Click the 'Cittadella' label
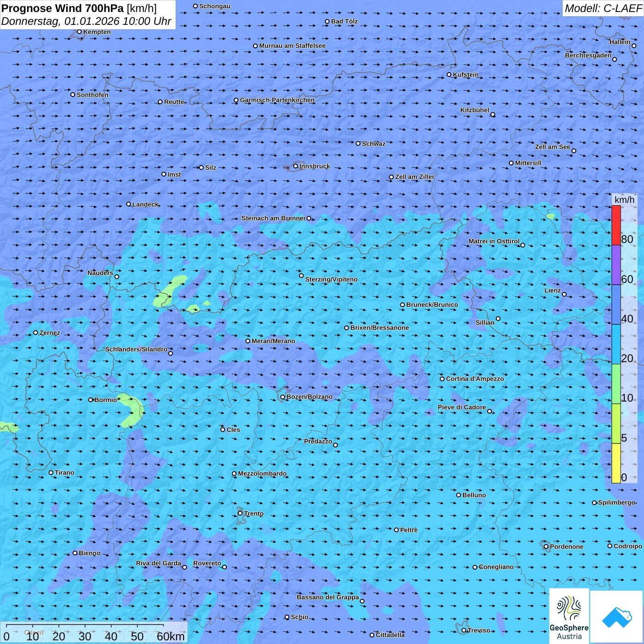 coord(390,635)
